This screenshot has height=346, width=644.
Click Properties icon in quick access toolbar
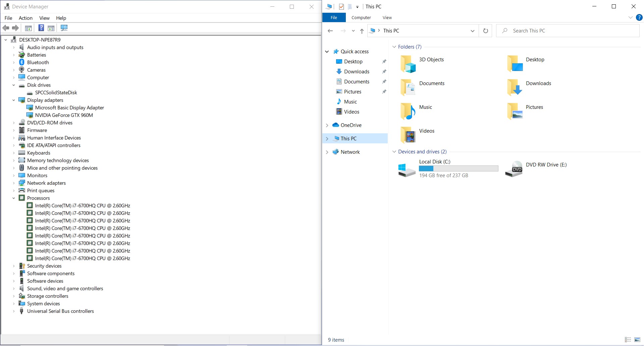(x=341, y=7)
